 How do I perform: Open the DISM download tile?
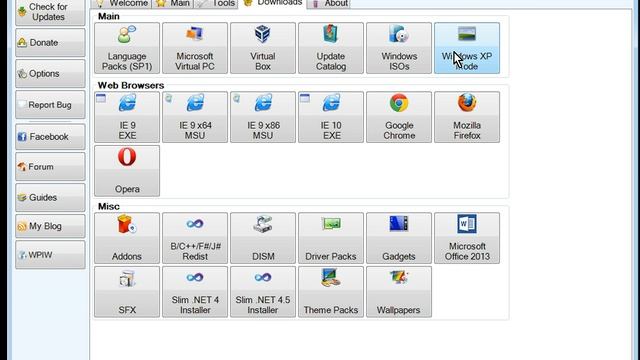click(263, 238)
